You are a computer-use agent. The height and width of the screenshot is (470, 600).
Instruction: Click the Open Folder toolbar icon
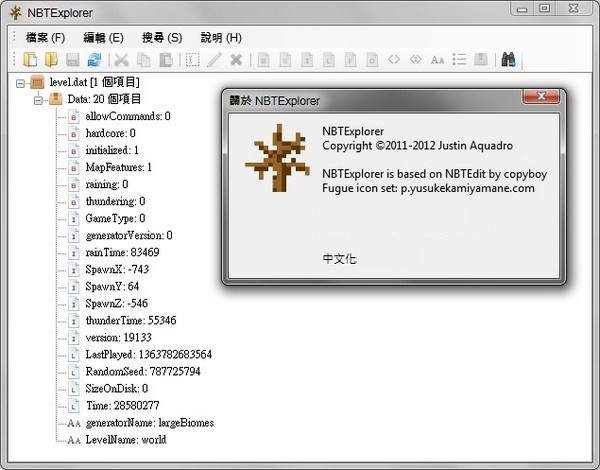[50, 60]
